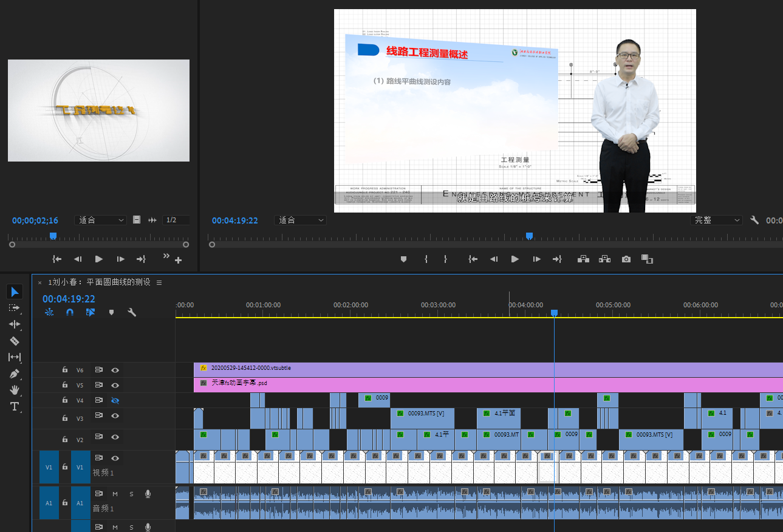
Task: Open Source monitor 1/2 resolution dropdown
Action: 176,220
